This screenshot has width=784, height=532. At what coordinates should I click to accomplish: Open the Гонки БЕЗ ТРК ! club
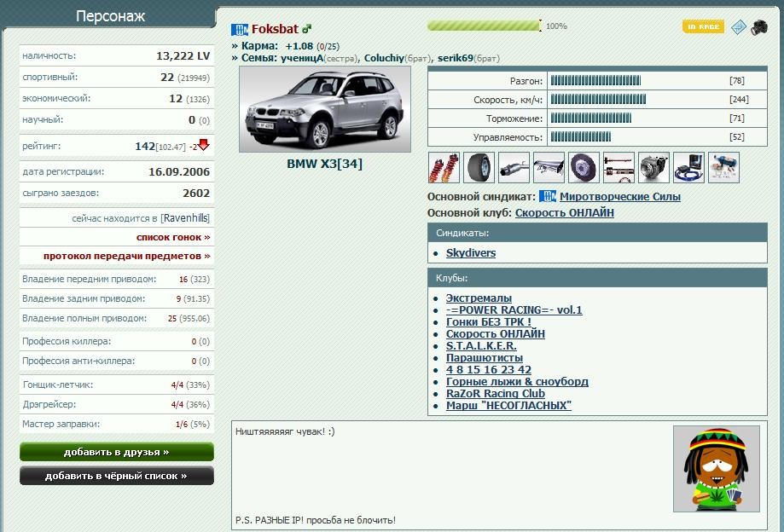(x=489, y=322)
